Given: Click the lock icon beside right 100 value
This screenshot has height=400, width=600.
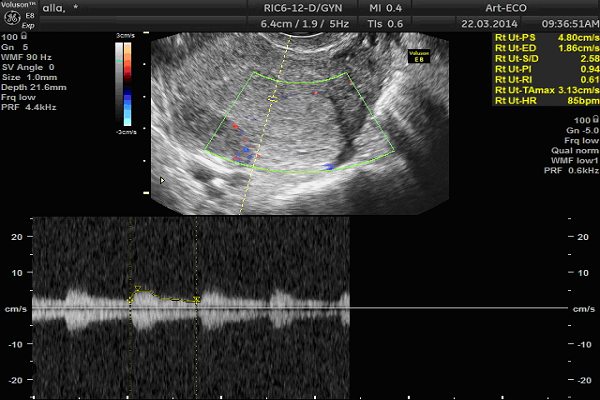Looking at the screenshot, I should coord(595,119).
